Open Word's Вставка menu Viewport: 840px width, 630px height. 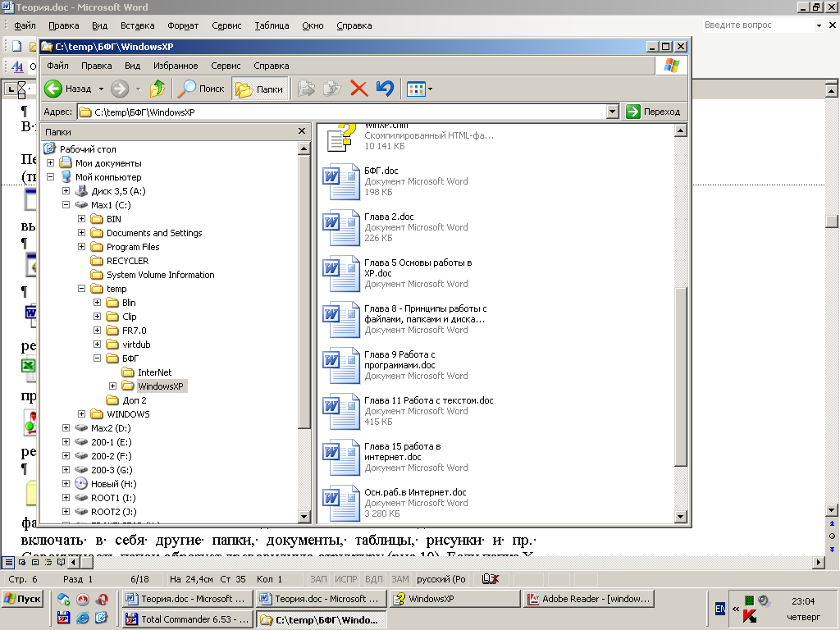[x=137, y=25]
